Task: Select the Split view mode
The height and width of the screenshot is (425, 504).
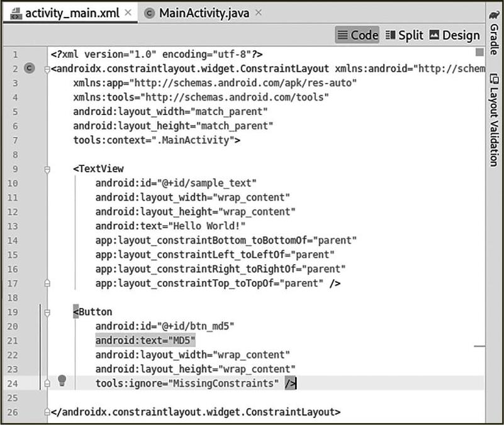Action: (404, 35)
